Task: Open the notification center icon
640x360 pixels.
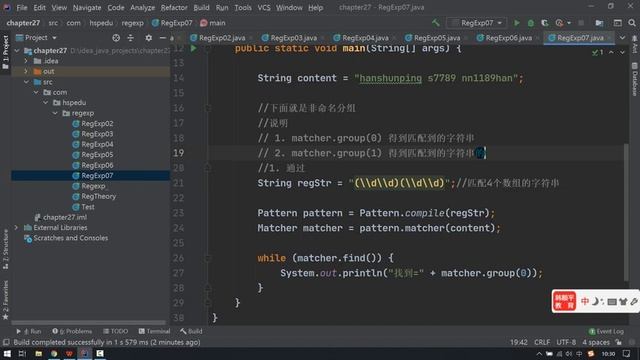Action: [627, 353]
